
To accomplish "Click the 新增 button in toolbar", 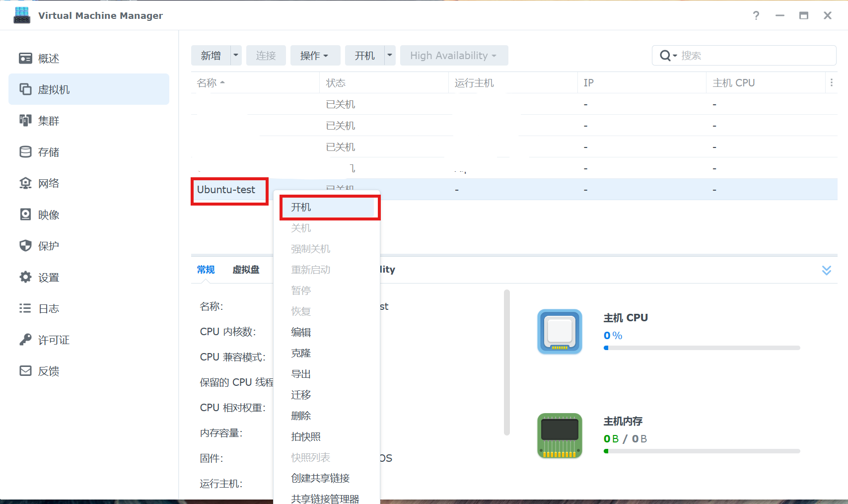I will coord(211,56).
